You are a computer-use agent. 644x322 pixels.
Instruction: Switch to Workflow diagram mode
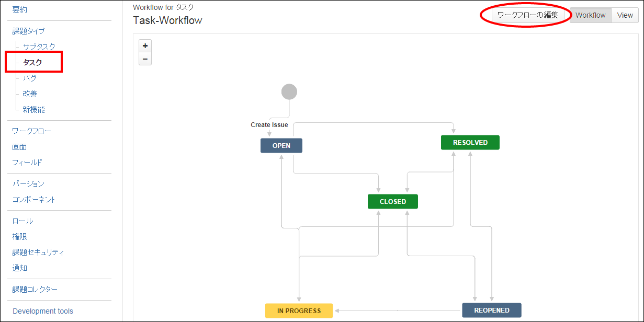point(590,15)
